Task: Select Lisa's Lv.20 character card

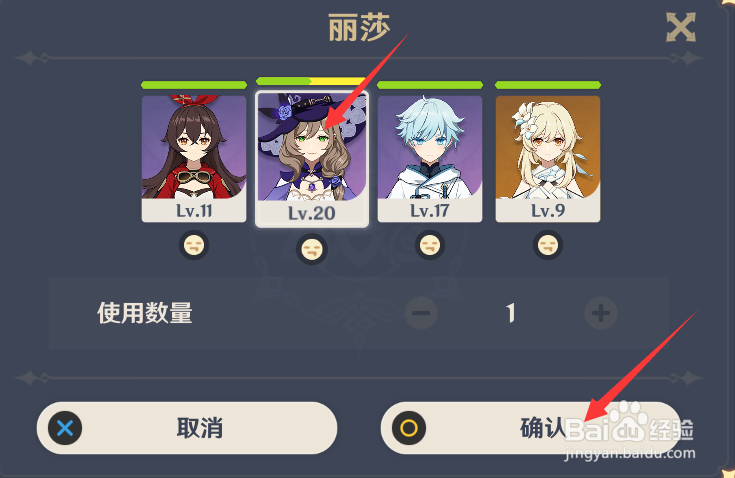Action: pos(312,158)
